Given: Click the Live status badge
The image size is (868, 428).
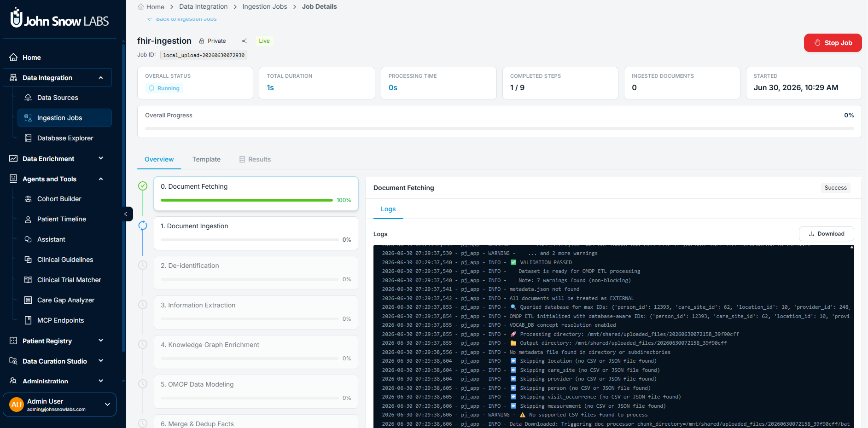Looking at the screenshot, I should coord(264,41).
